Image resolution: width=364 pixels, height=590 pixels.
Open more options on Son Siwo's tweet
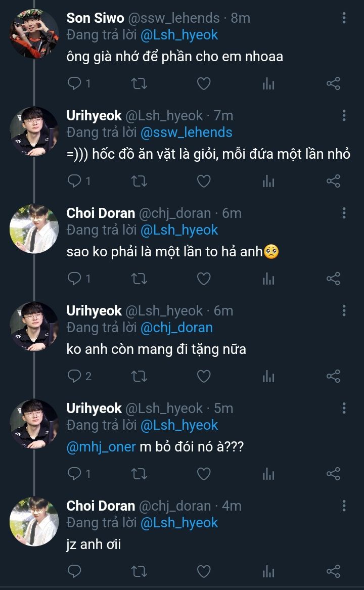tap(344, 18)
